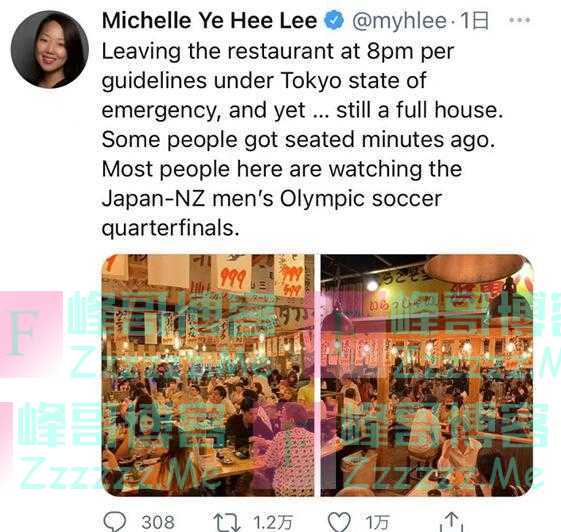Open Michelle Ye Hee Lee's profile photo
This screenshot has height=532, width=561.
click(x=50, y=49)
